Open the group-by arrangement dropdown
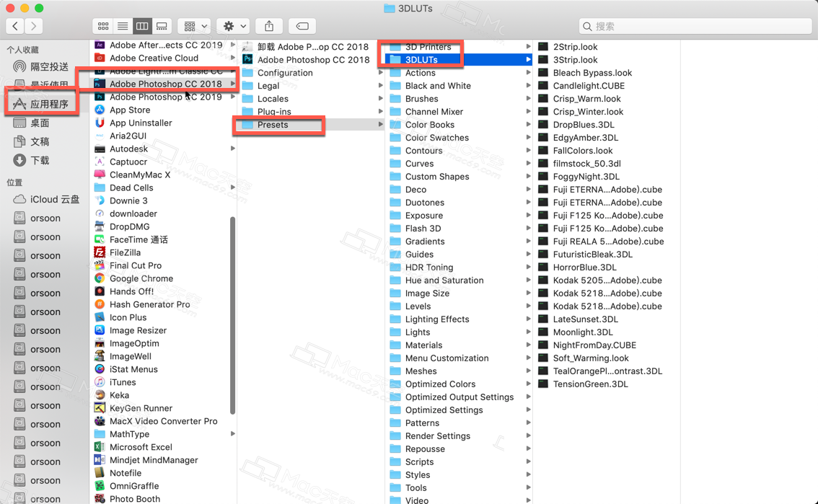Image resolution: width=818 pixels, height=504 pixels. [x=195, y=26]
